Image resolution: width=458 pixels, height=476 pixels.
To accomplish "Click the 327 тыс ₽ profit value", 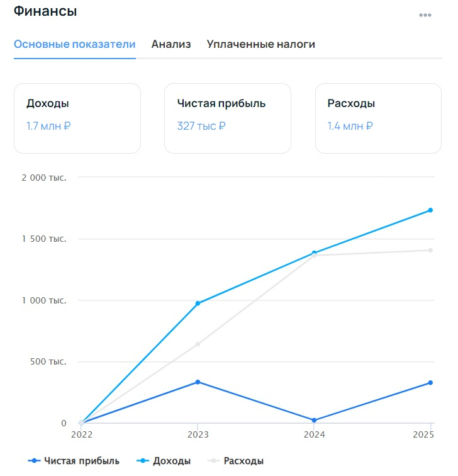I will 201,126.
